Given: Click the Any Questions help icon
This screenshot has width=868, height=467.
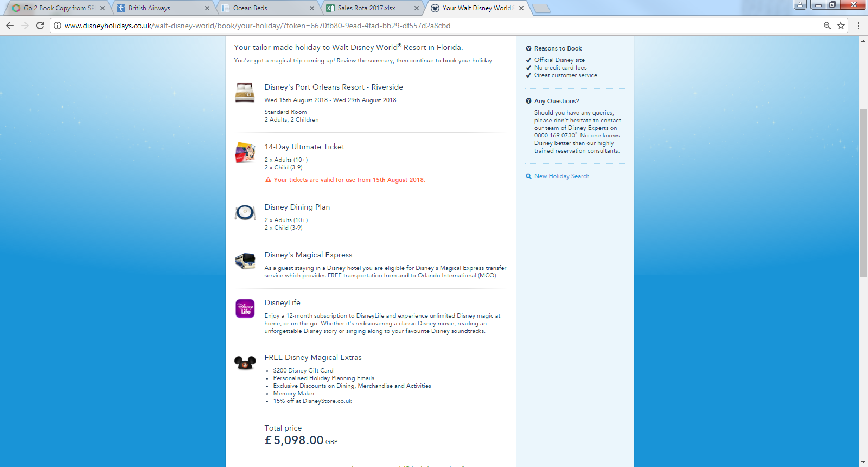Looking at the screenshot, I should click(x=528, y=101).
